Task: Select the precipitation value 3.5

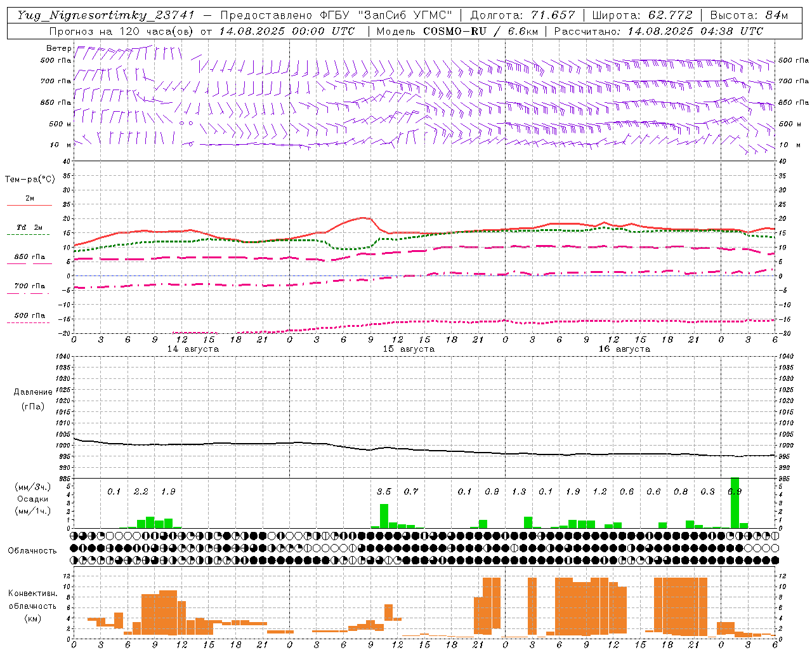Action: tap(384, 492)
